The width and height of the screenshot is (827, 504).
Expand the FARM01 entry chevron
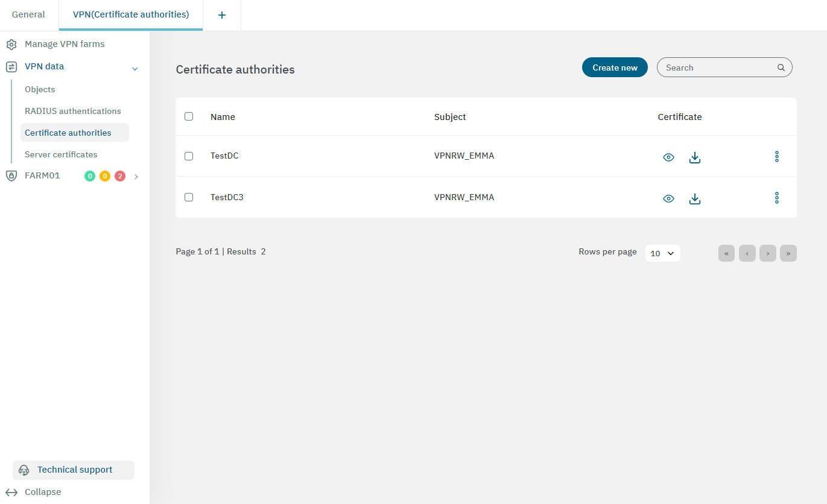click(136, 177)
